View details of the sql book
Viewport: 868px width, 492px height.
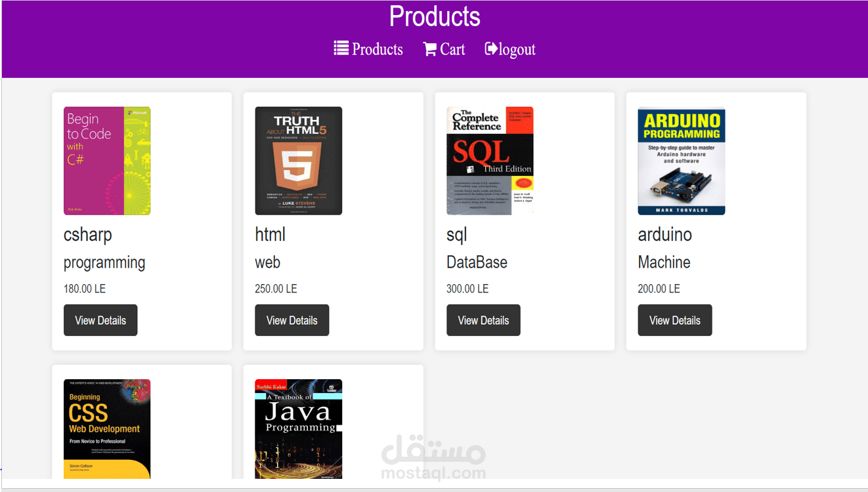coord(483,320)
